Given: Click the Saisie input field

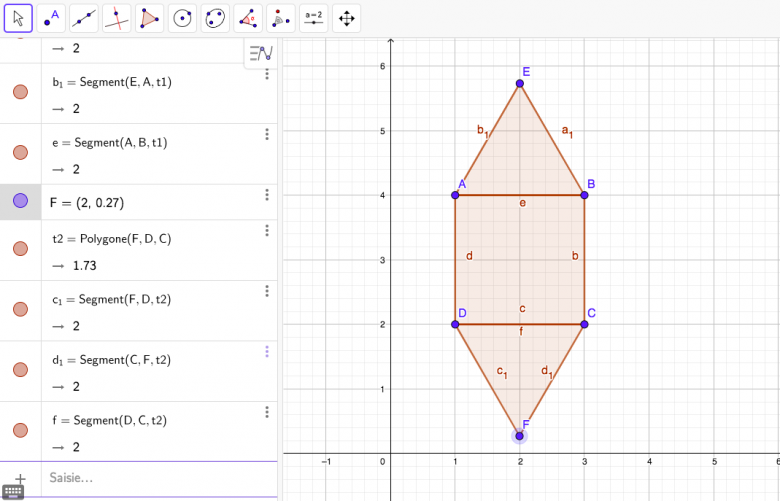Looking at the screenshot, I should [150, 478].
